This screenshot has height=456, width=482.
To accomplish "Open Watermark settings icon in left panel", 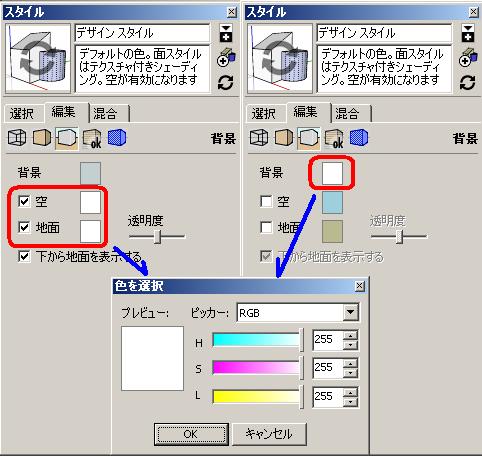I will 92,138.
